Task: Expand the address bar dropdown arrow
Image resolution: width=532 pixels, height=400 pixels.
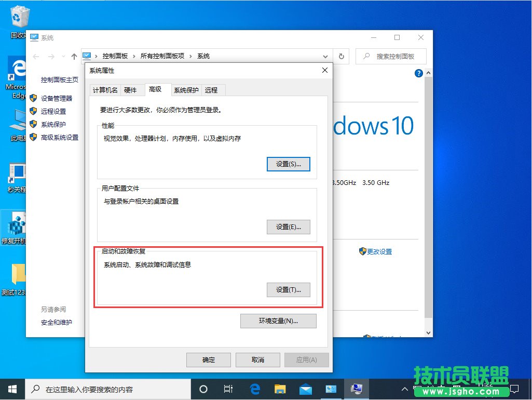Action: [x=325, y=56]
